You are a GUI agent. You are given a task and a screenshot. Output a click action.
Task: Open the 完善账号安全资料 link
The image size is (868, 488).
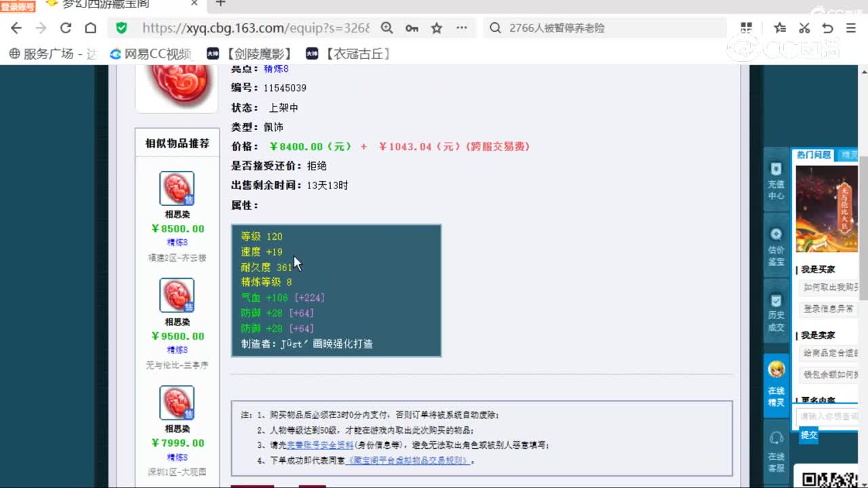click(x=320, y=445)
